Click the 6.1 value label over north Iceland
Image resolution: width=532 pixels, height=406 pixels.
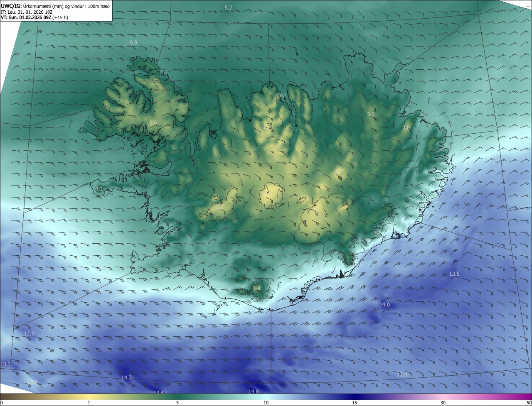coord(283,95)
